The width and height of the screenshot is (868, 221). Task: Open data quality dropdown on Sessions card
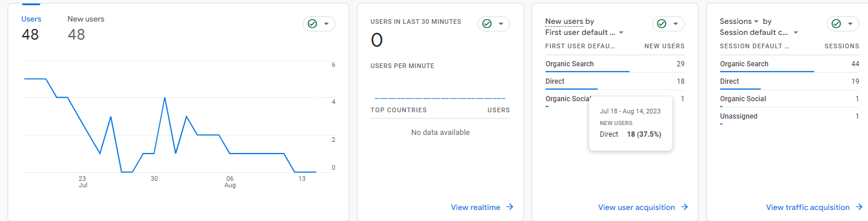point(850,24)
